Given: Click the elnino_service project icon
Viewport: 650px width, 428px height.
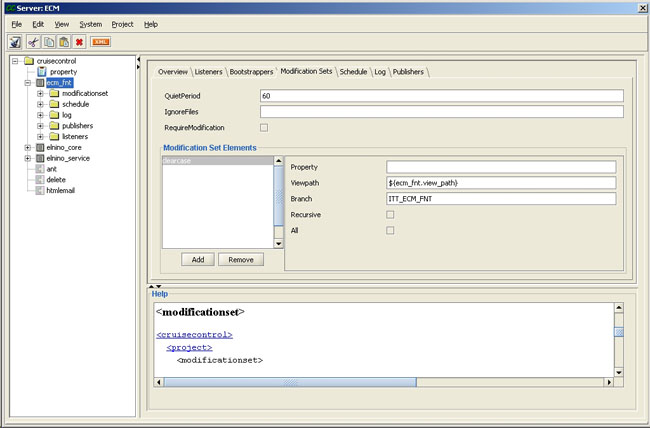Looking at the screenshot, I should click(x=40, y=158).
